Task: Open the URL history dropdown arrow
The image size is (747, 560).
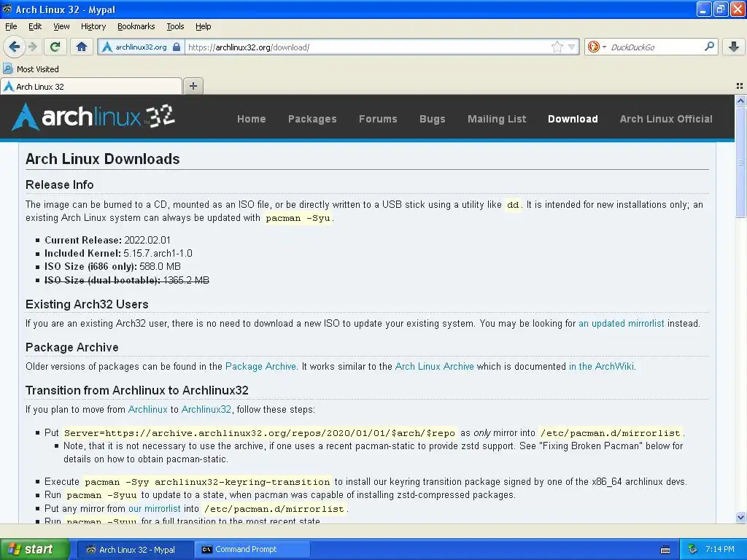Action: [572, 47]
